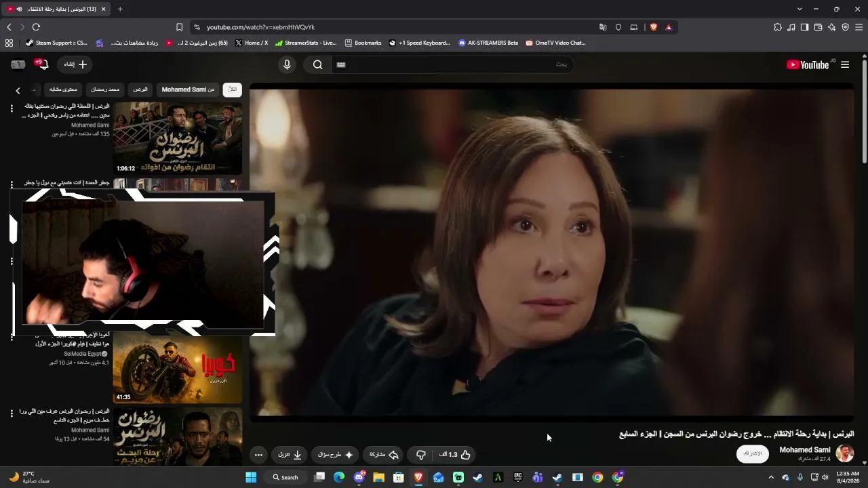868x488 pixels.
Task: Like the video with thumbs up
Action: click(x=455, y=455)
